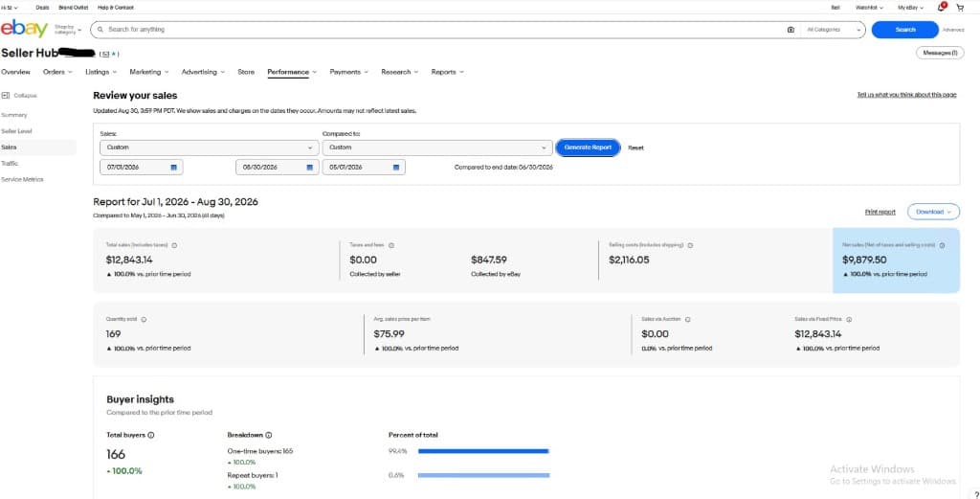This screenshot has height=499, width=980.
Task: Open the Payments menu
Action: point(348,72)
